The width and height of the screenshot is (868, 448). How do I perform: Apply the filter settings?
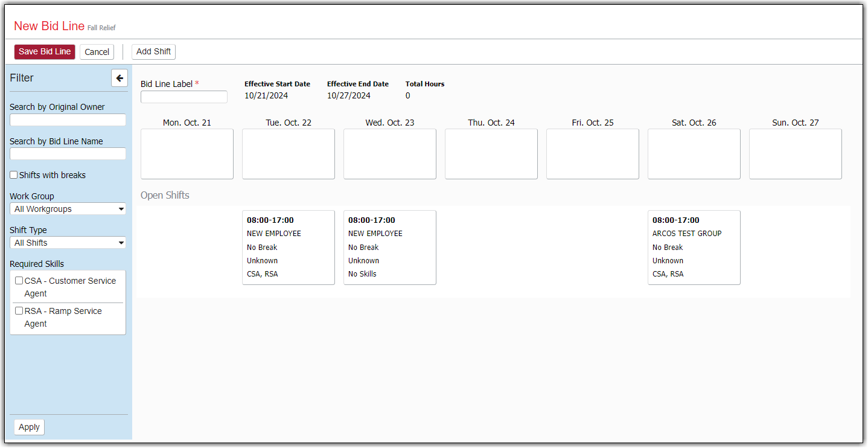(x=29, y=427)
